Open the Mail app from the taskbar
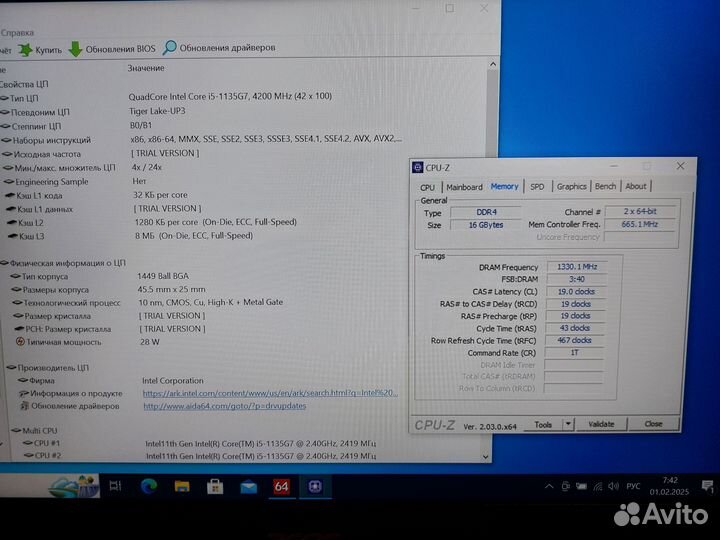The image size is (720, 540). 248,487
